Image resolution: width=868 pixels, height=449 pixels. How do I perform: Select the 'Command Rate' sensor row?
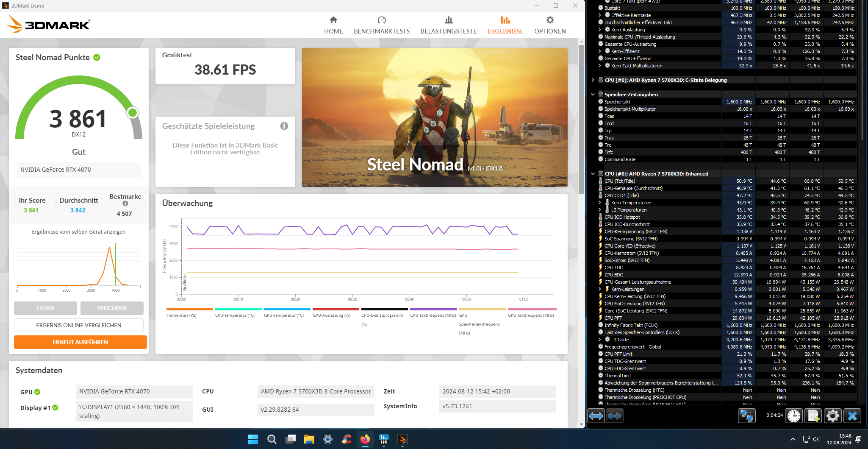[727, 159]
